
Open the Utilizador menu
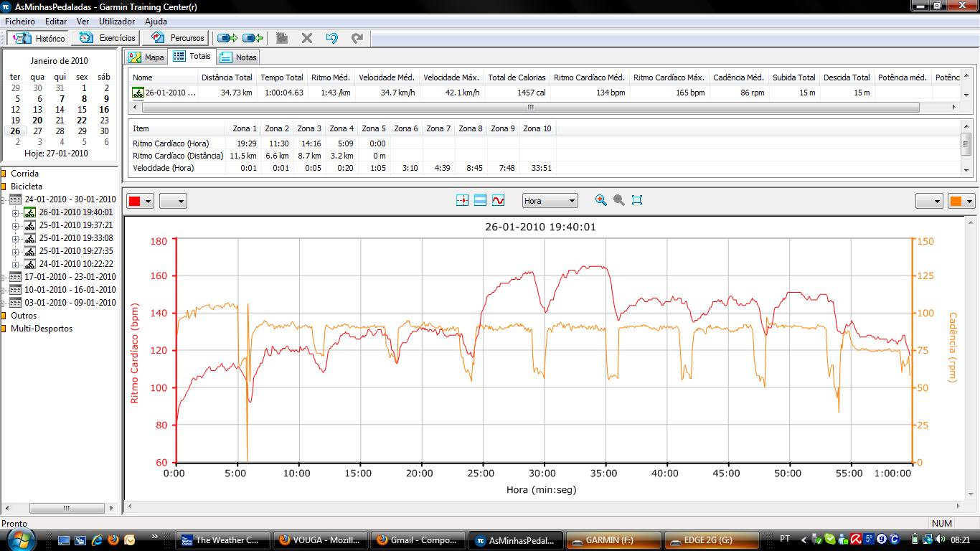coord(117,22)
